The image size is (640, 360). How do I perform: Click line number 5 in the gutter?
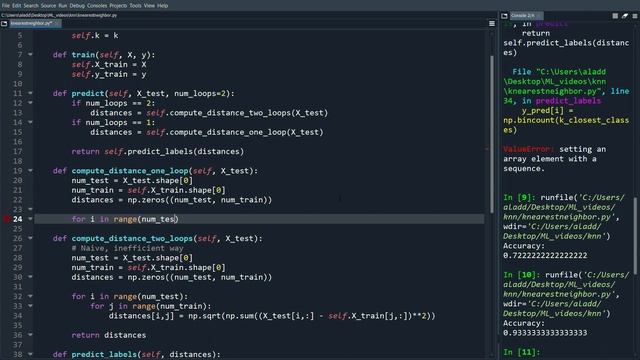(20, 36)
